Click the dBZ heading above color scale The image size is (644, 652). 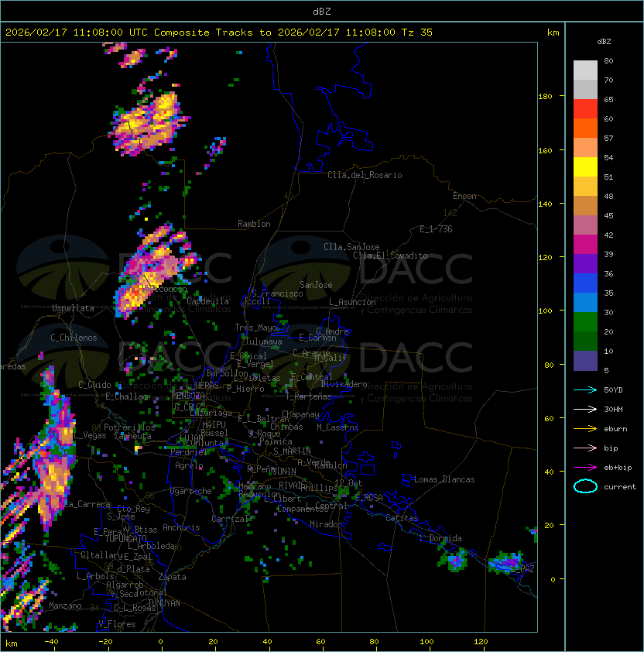[x=604, y=42]
